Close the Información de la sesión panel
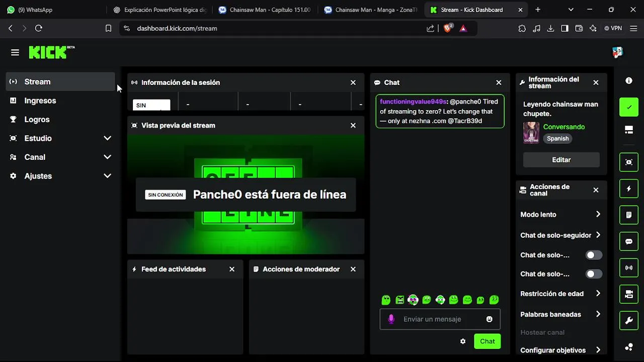This screenshot has height=362, width=644. click(x=353, y=82)
